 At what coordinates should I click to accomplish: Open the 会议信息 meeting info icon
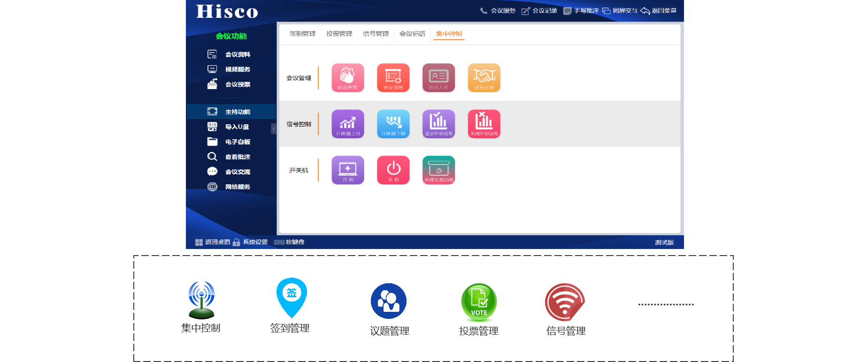[393, 77]
